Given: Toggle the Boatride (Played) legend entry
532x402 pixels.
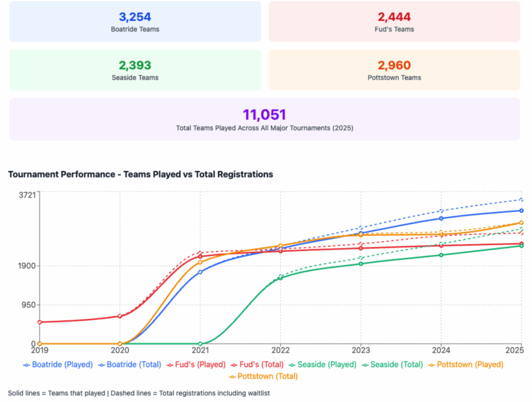Looking at the screenshot, I should click(58, 365).
